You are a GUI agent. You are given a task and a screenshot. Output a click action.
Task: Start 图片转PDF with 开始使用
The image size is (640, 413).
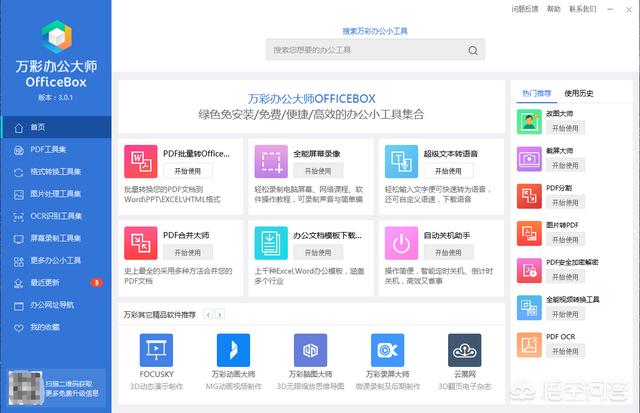point(565,240)
